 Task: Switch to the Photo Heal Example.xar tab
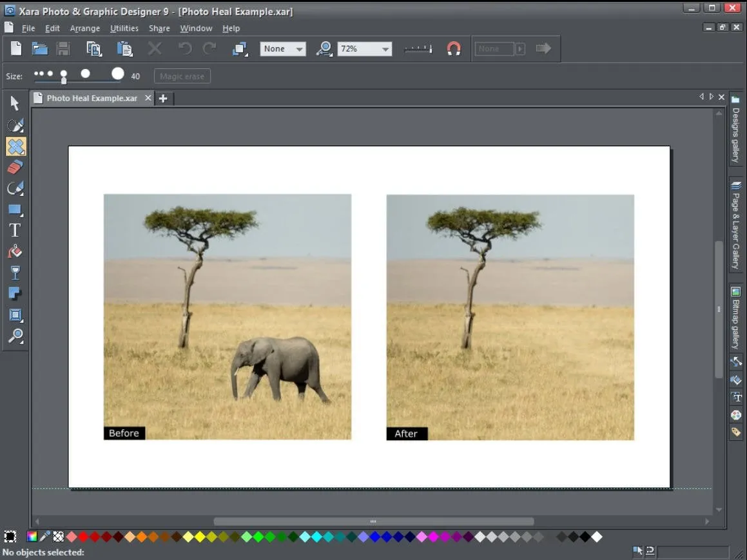(92, 98)
